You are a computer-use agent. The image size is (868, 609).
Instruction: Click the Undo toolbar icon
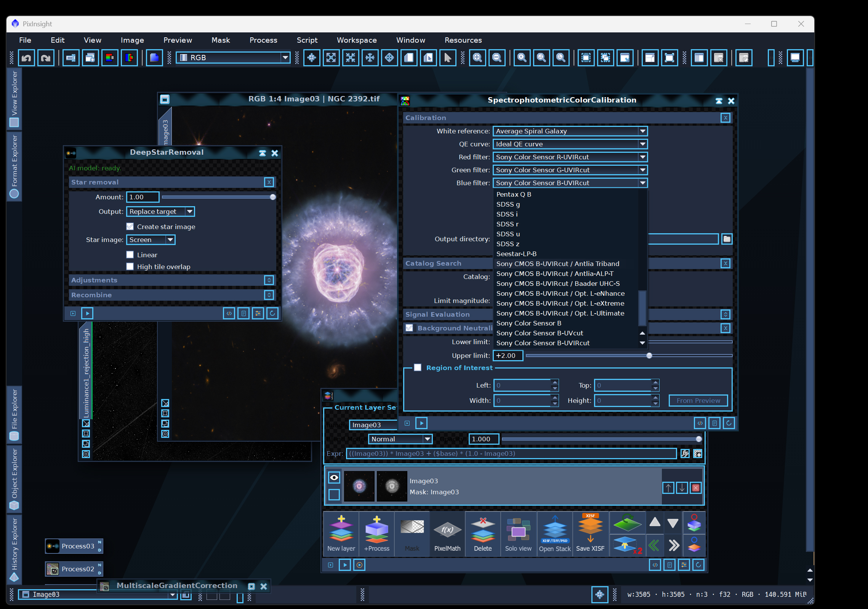coord(26,58)
